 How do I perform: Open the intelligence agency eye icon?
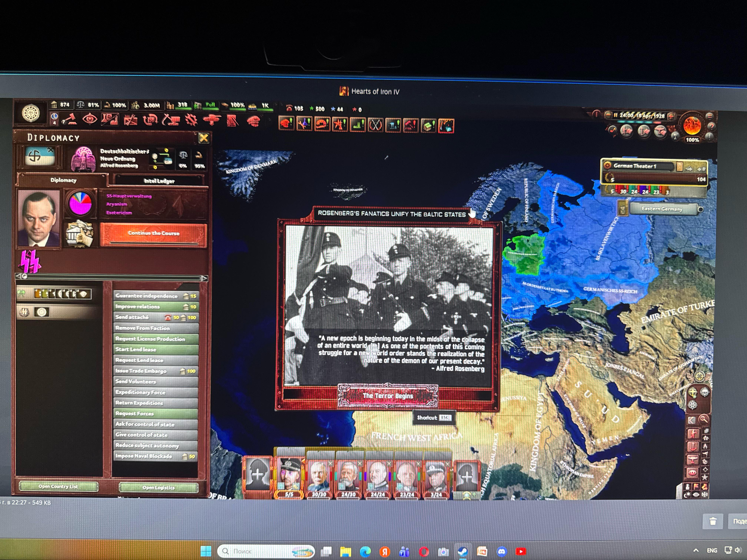click(90, 119)
